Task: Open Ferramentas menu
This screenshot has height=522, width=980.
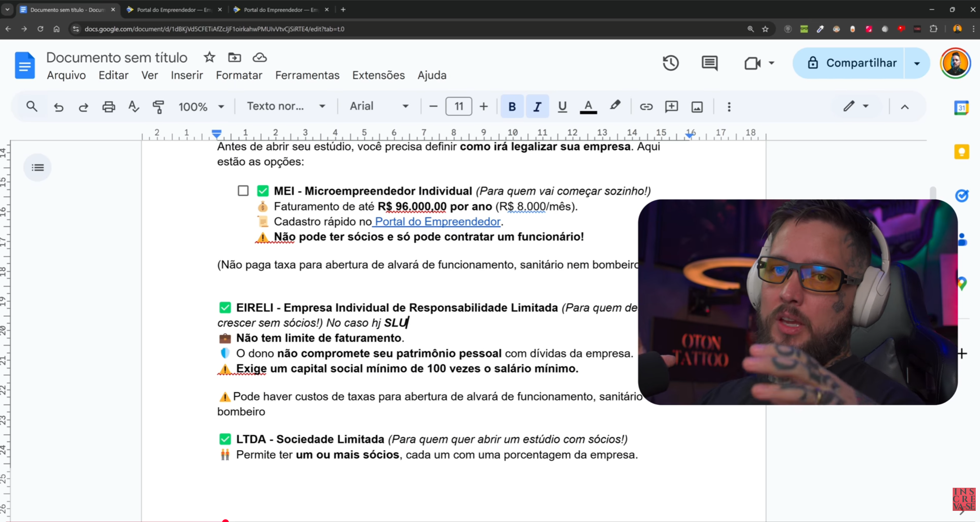Action: tap(307, 75)
